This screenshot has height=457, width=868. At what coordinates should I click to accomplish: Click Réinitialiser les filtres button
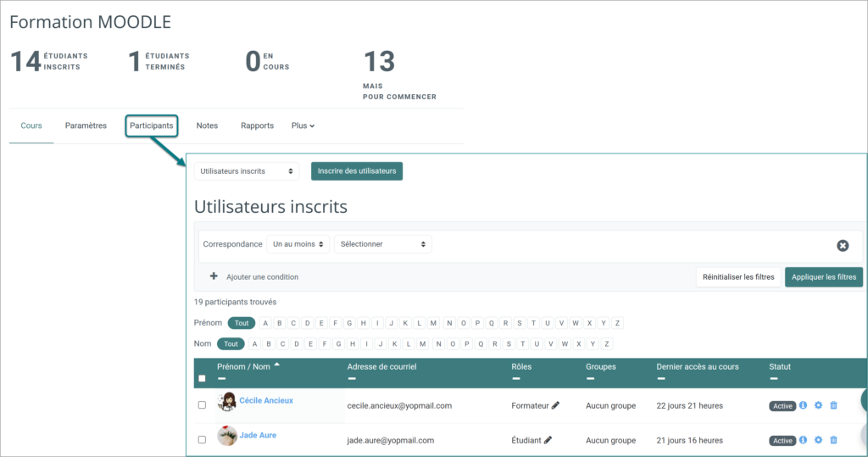[x=738, y=277]
